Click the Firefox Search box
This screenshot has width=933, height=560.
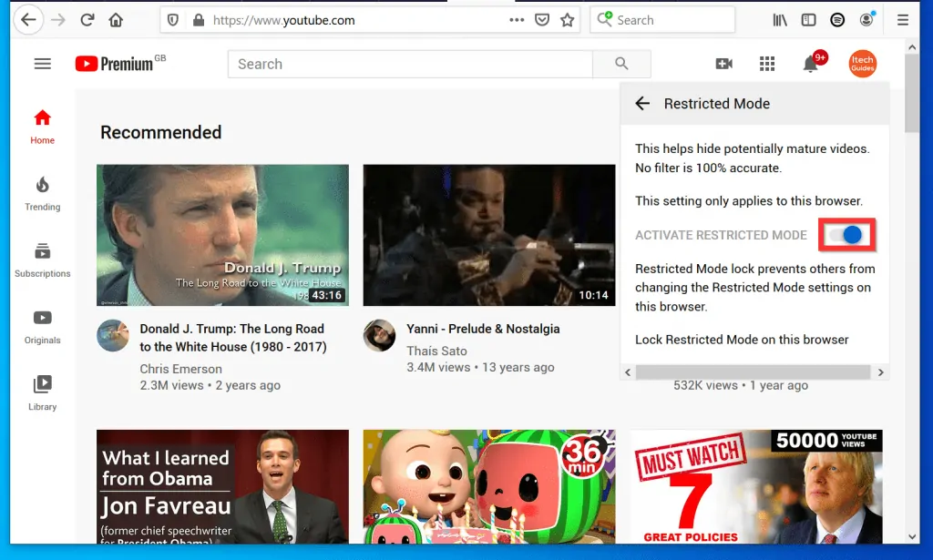662,20
